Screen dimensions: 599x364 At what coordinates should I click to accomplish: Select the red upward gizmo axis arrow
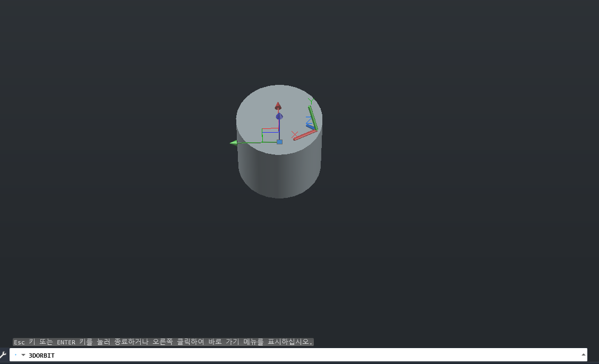click(278, 106)
